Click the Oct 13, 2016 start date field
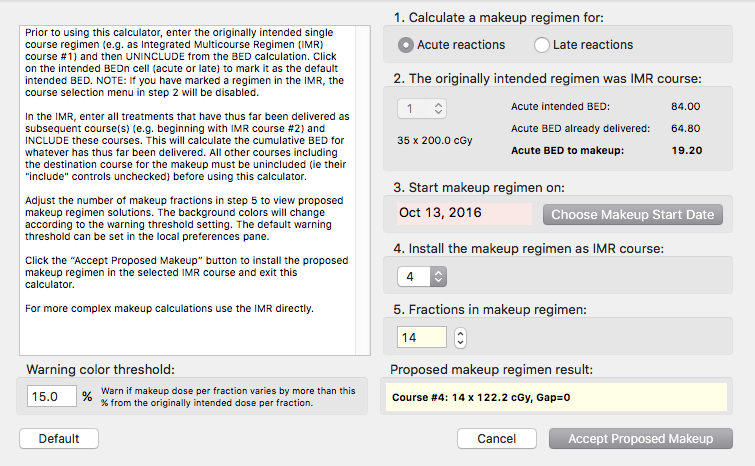 tap(464, 213)
